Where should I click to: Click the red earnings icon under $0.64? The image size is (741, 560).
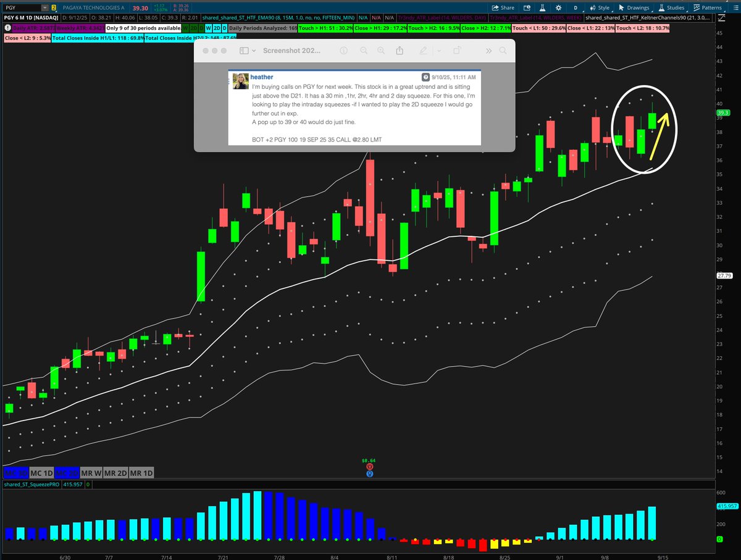click(x=369, y=467)
